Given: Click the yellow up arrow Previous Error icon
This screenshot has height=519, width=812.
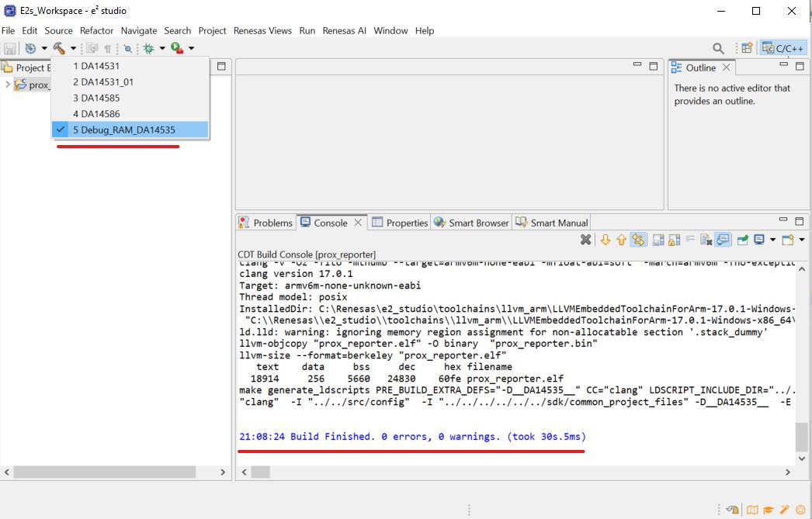Looking at the screenshot, I should click(622, 240).
